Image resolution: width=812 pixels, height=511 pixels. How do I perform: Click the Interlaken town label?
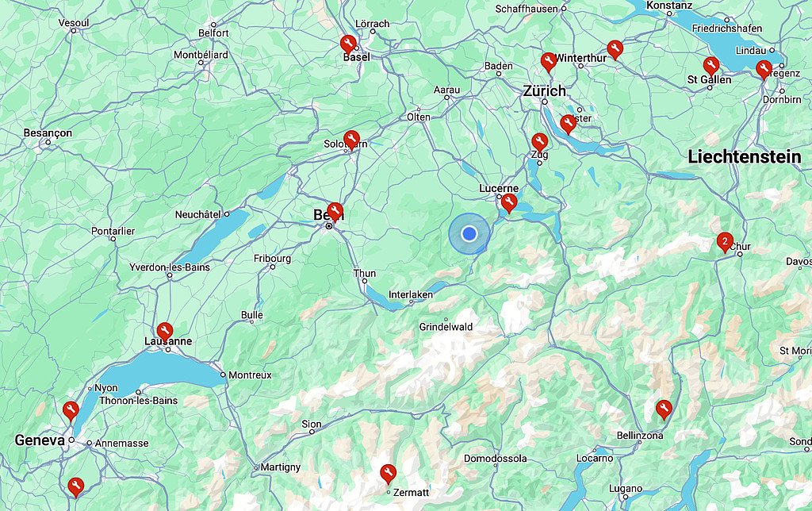(x=411, y=294)
